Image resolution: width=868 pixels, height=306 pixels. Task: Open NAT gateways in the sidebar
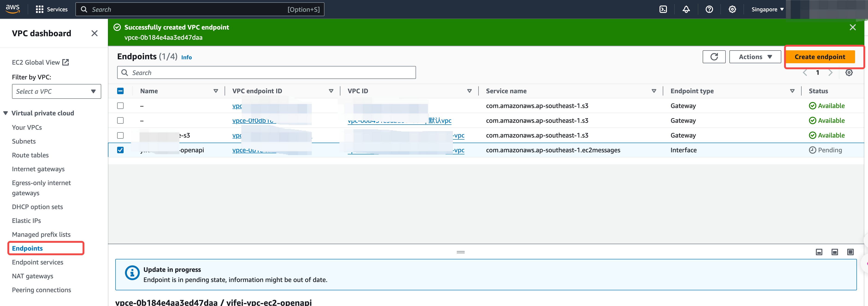[x=33, y=276]
